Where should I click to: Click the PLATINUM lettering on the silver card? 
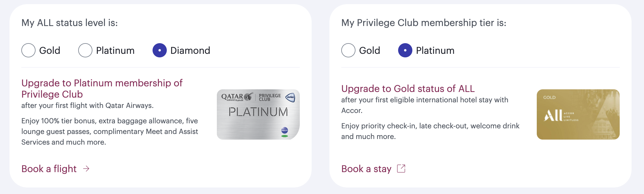[x=258, y=112]
